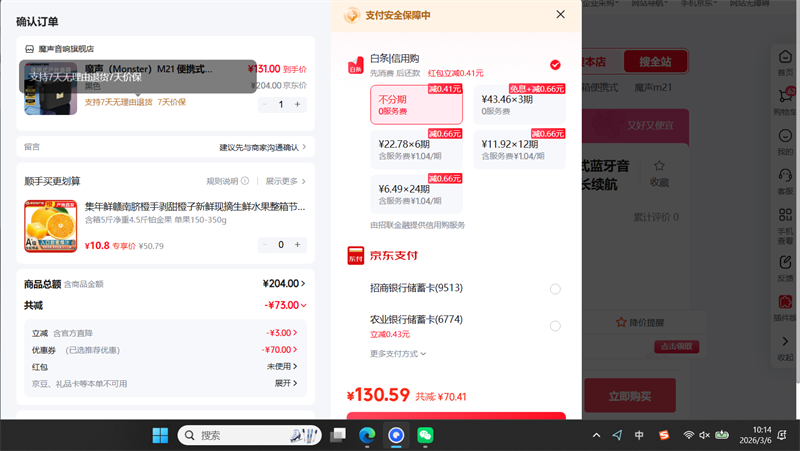Launch WeChat from the taskbar
This screenshot has height=451, width=800.
point(425,435)
